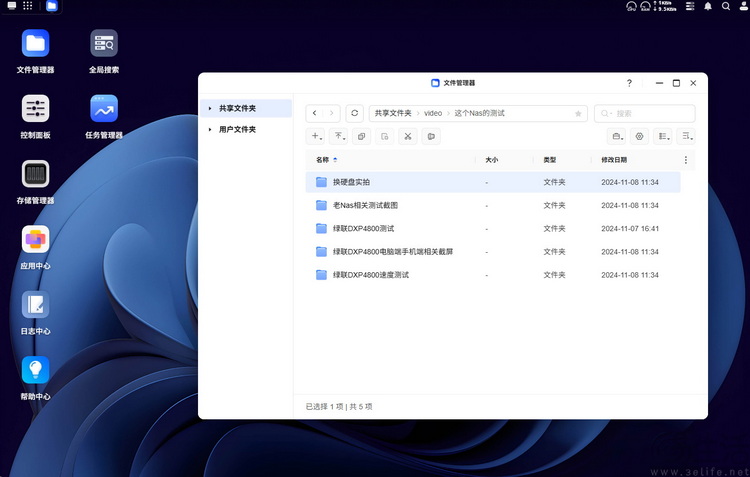Click the 搜索 search input field
Image resolution: width=750 pixels, height=477 pixels.
point(644,113)
